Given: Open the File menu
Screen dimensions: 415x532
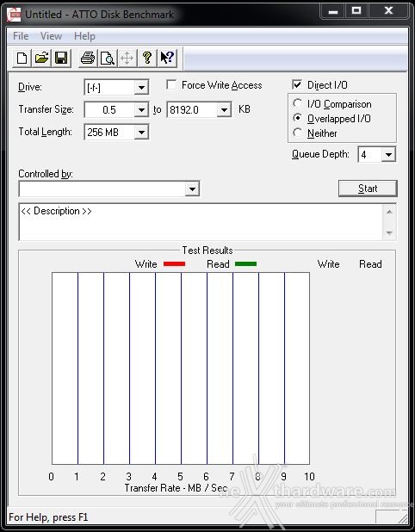Looking at the screenshot, I should click(x=21, y=36).
